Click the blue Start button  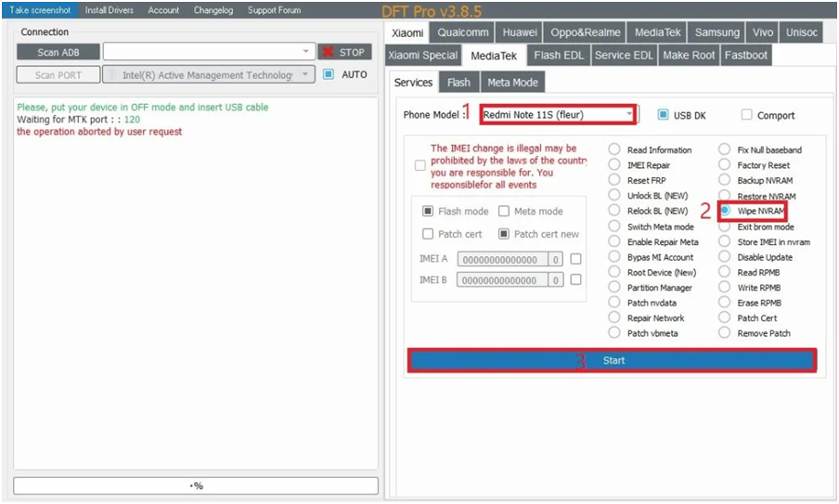pyautogui.click(x=613, y=360)
